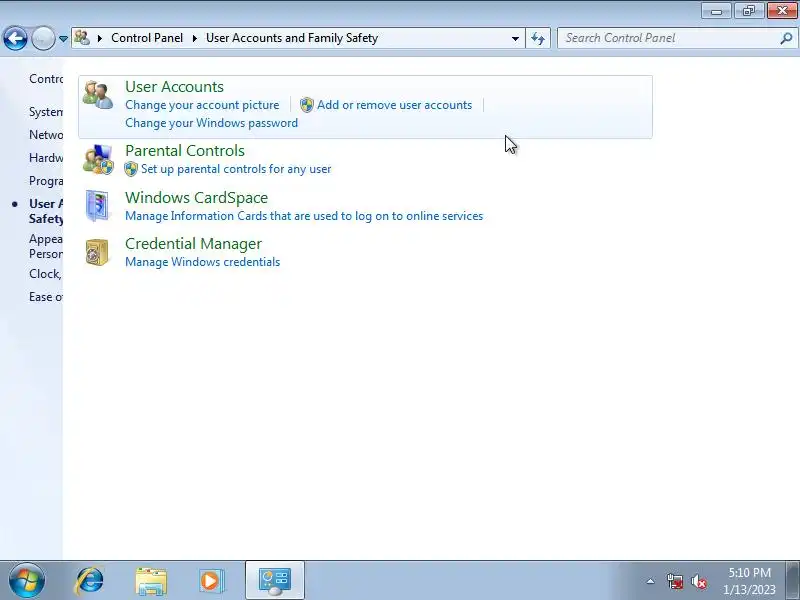This screenshot has height=600, width=800.
Task: Click the Show desktop strip
Action: (793, 581)
